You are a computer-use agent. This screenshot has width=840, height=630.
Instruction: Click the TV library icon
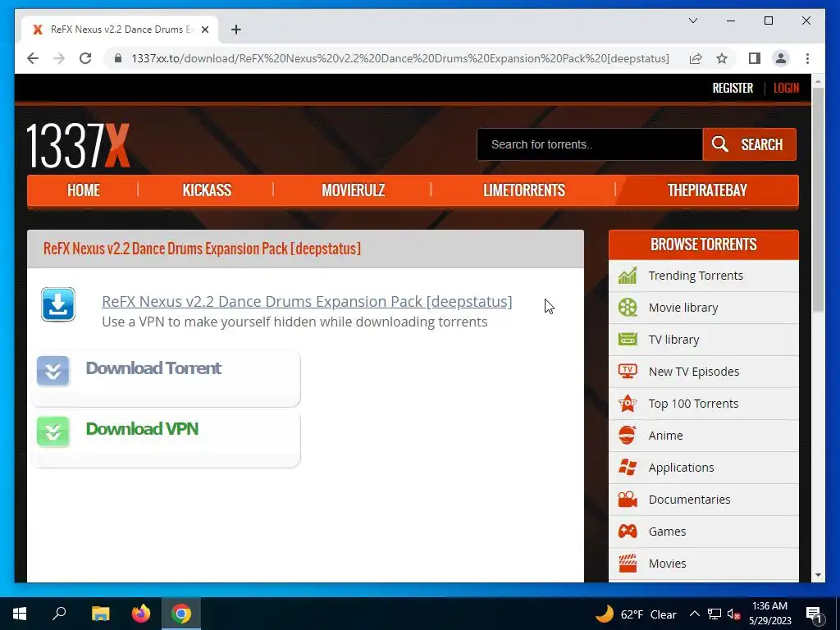(x=628, y=339)
